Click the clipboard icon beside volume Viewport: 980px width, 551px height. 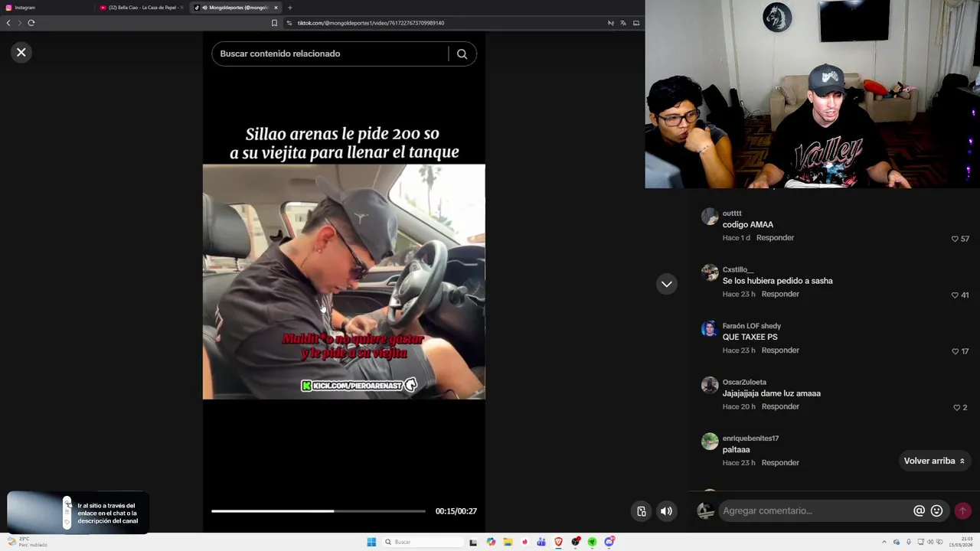[x=642, y=511]
